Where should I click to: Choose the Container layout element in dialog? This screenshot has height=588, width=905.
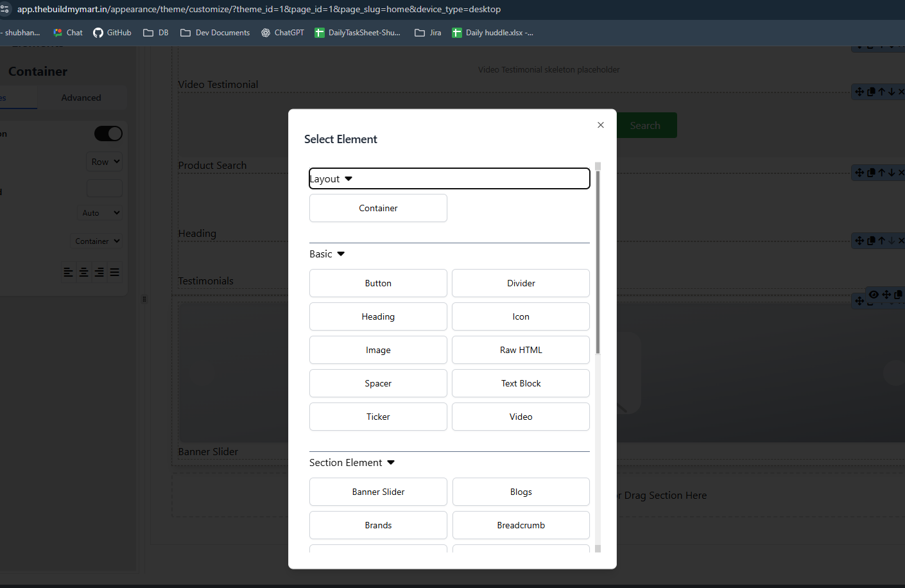click(378, 208)
